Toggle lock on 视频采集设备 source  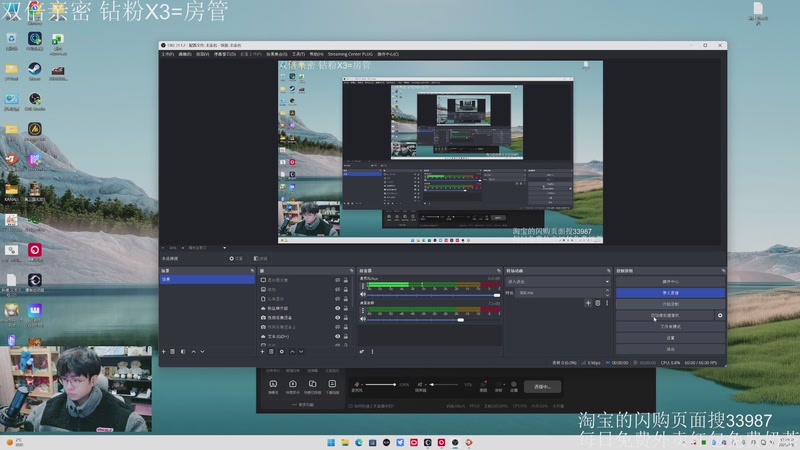pyautogui.click(x=345, y=317)
